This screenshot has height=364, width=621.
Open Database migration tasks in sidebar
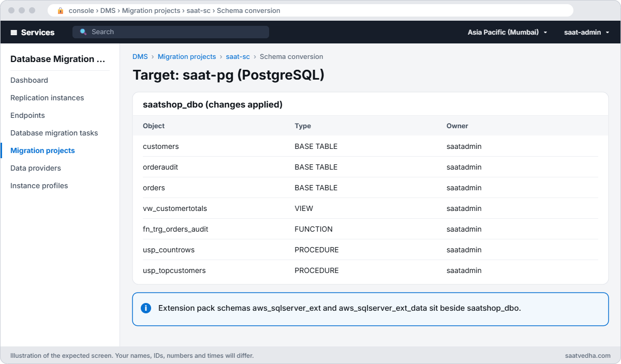[x=54, y=133]
